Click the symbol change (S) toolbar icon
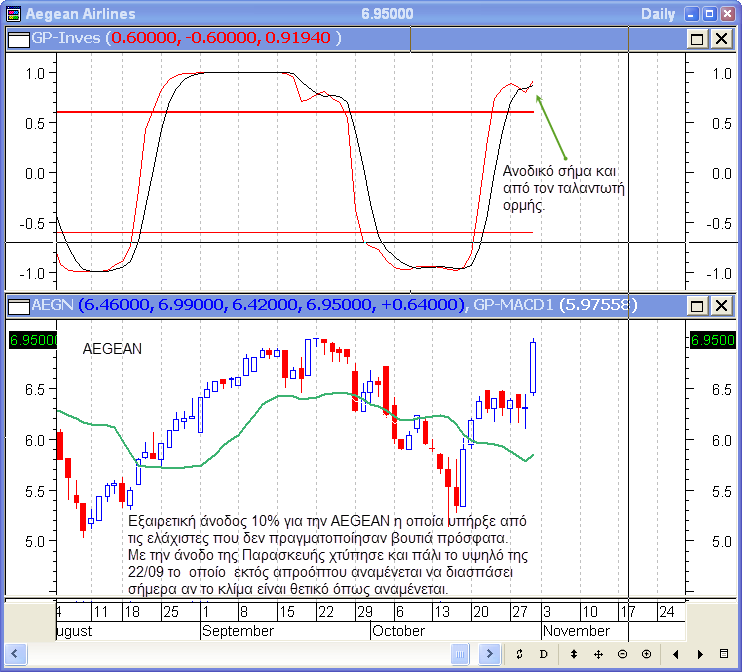 520,654
